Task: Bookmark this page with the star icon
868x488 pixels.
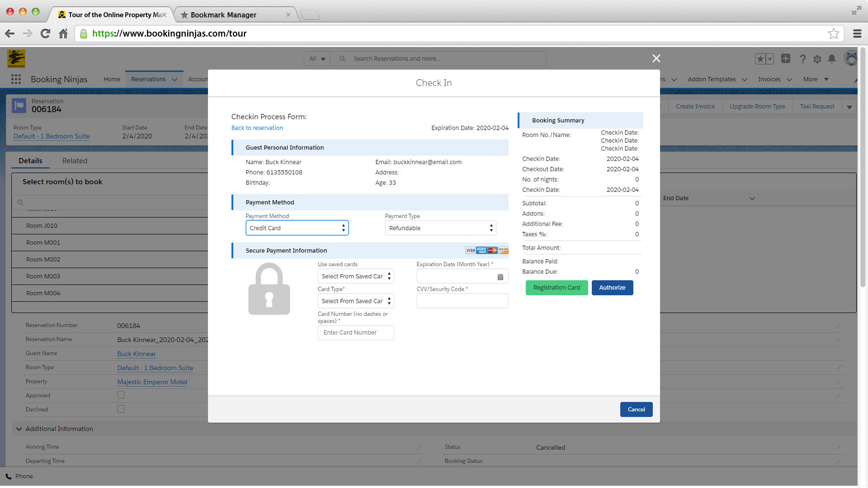Action: pos(833,33)
